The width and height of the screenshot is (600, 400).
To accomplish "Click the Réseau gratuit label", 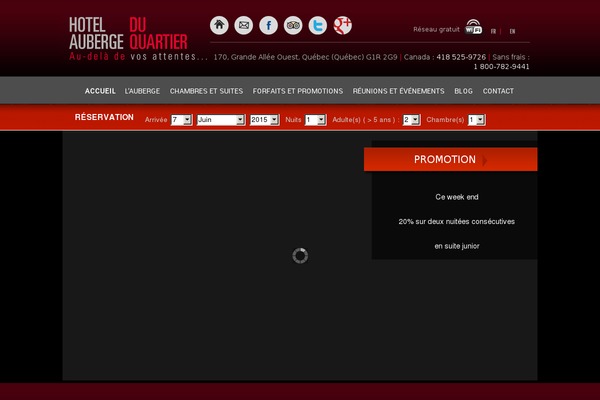I will point(436,29).
